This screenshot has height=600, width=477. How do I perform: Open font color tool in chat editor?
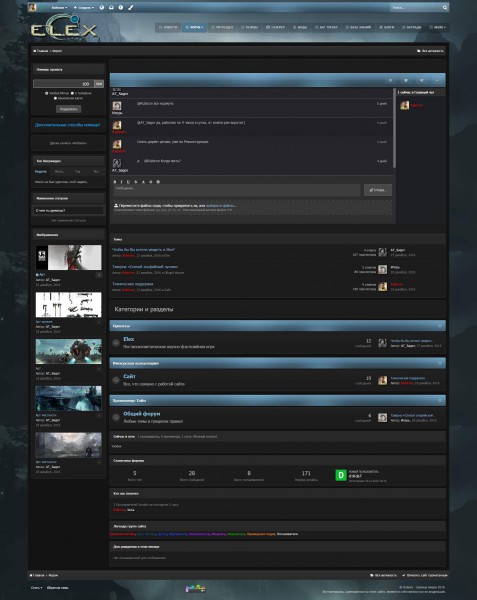pos(143,182)
